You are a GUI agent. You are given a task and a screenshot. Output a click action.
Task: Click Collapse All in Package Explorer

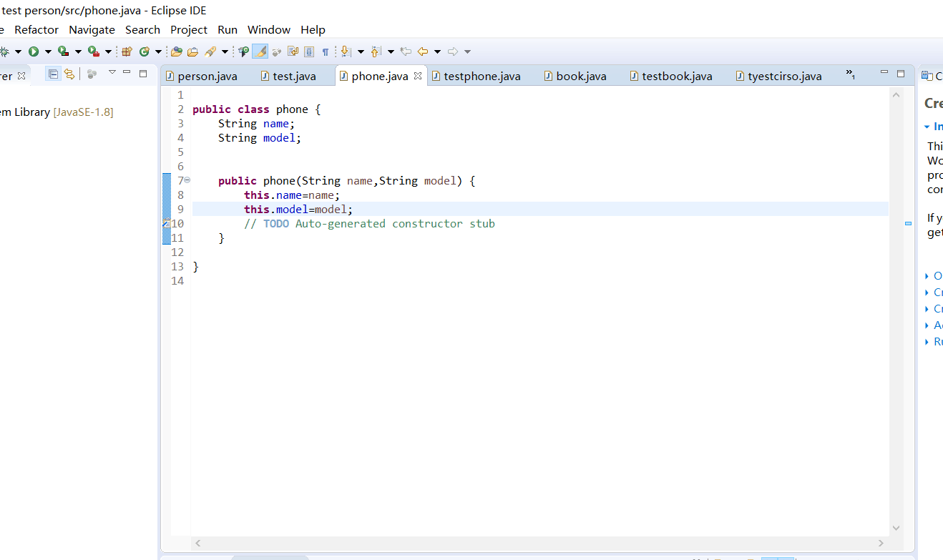pyautogui.click(x=53, y=74)
